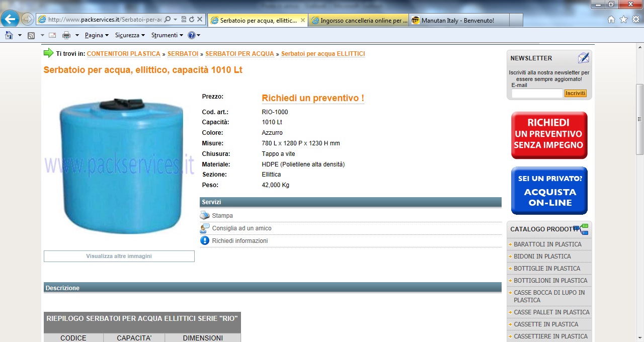Viewport: 644px width, 342px height.
Task: Open the Tools gear icon
Action: 636,20
